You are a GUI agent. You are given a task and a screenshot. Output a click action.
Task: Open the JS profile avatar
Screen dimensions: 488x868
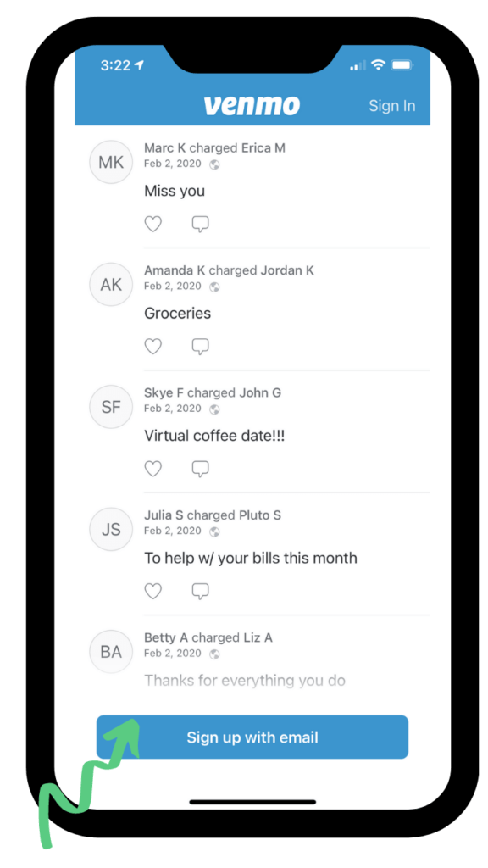[111, 529]
